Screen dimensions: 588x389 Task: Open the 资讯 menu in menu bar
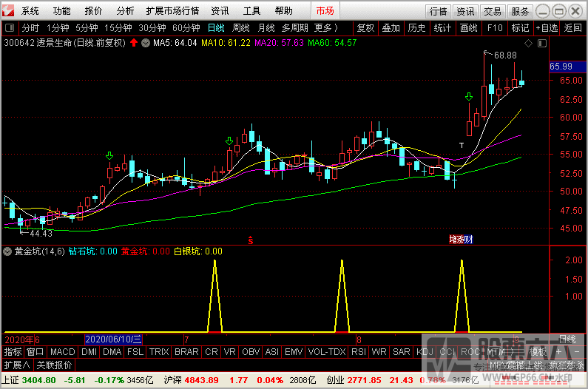point(220,11)
